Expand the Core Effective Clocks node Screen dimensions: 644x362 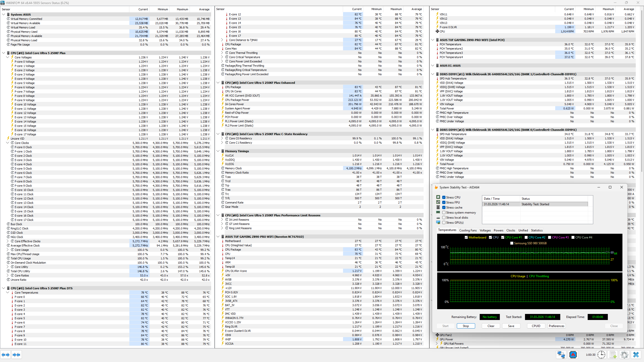(8, 241)
